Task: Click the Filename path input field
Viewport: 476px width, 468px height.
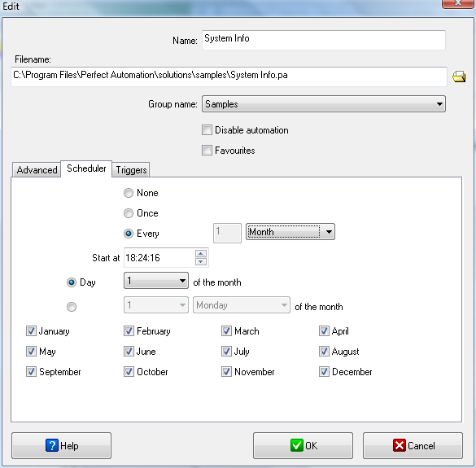Action: click(x=229, y=77)
